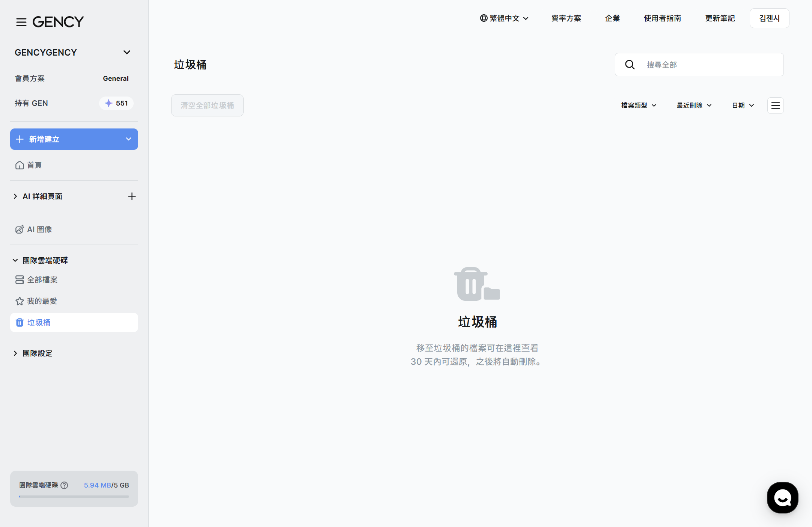Open the 檔案類型 filter dropdown

click(x=639, y=106)
